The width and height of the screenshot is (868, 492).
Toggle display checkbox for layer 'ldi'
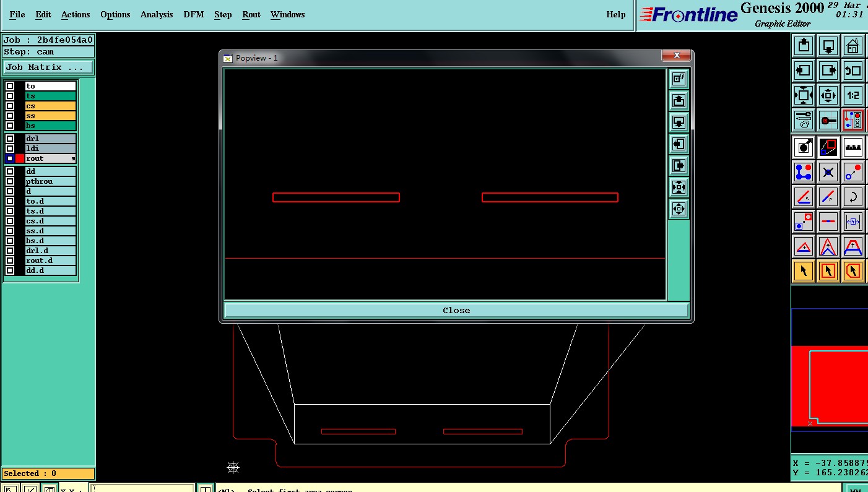(x=10, y=149)
